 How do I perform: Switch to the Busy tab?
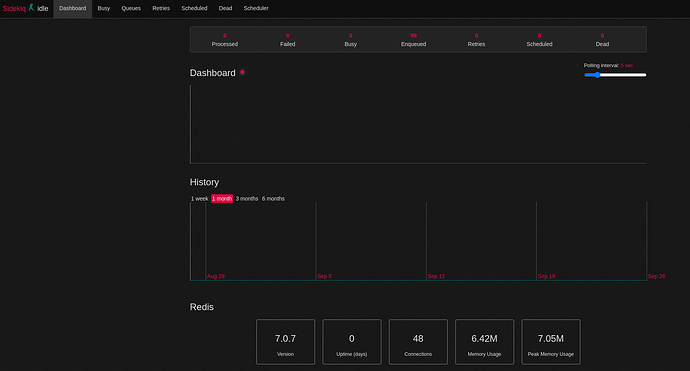click(104, 8)
